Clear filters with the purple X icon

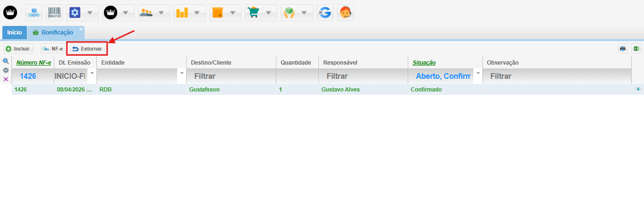coord(6,79)
